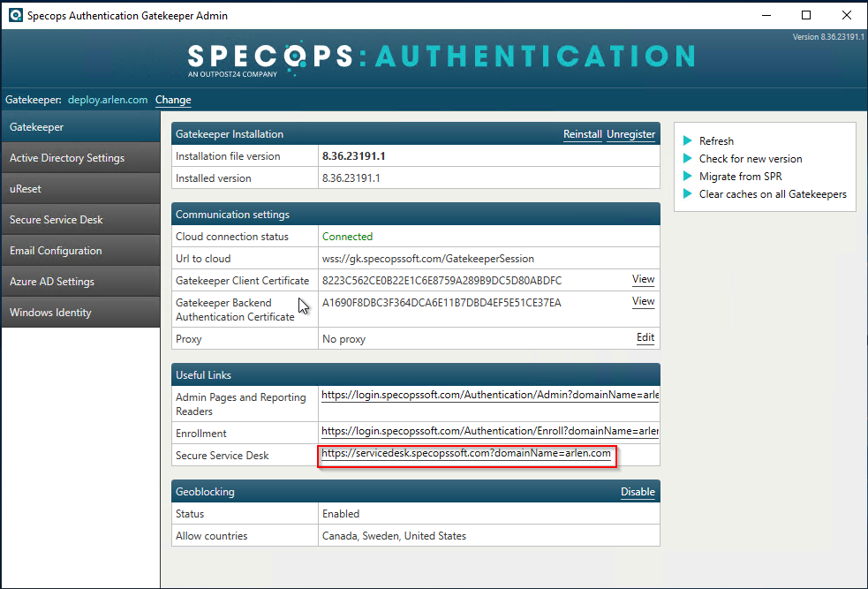Click client certificate thumbprint 8223C562...
The width and height of the screenshot is (868, 589).
pyautogui.click(x=442, y=281)
